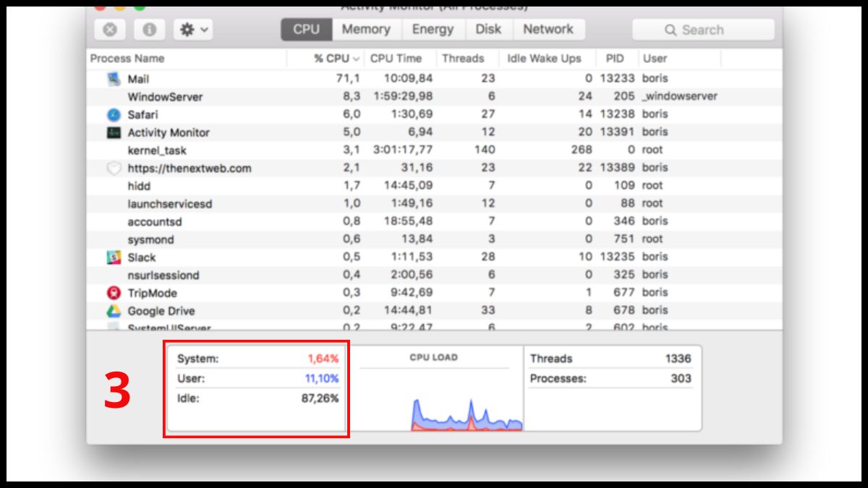This screenshot has width=868, height=488.
Task: Click the _windowserver user cell
Action: point(680,96)
